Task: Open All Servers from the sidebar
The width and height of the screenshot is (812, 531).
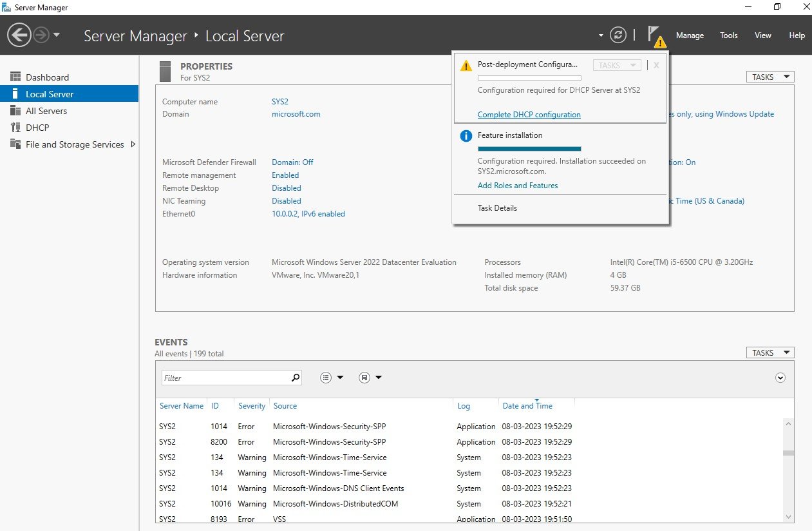Action: pyautogui.click(x=46, y=111)
